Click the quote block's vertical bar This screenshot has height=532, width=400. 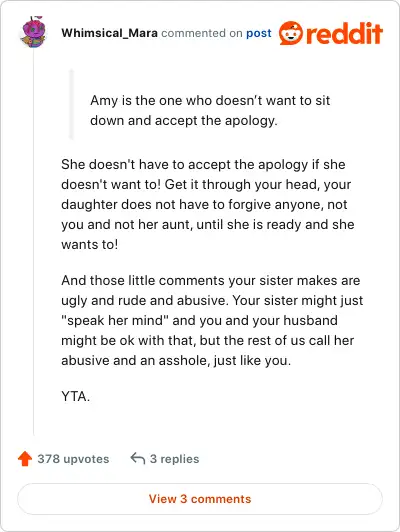pos(71,104)
